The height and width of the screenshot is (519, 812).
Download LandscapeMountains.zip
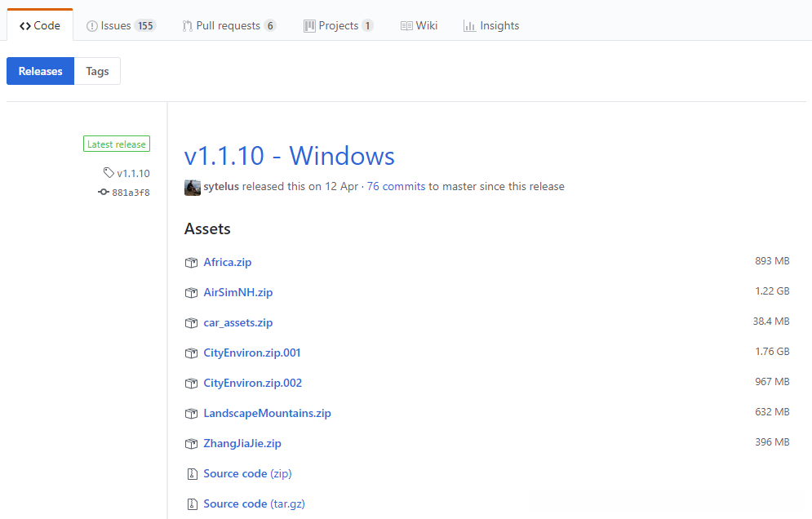coord(267,414)
